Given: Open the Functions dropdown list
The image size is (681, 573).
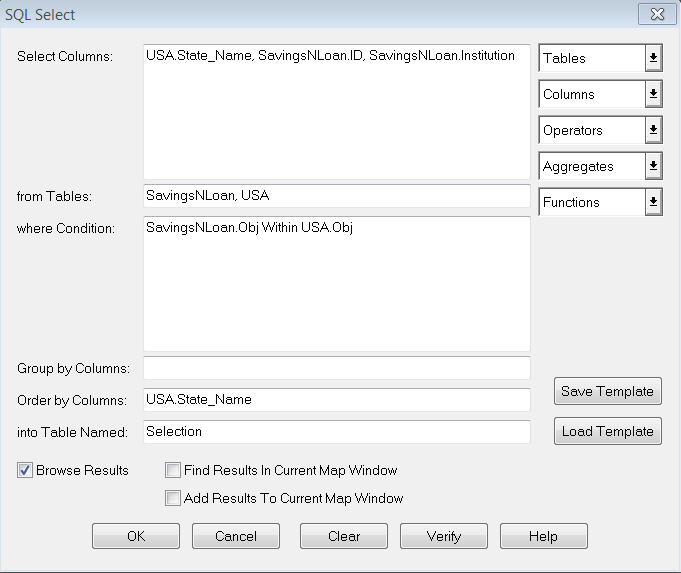Looking at the screenshot, I should click(653, 202).
